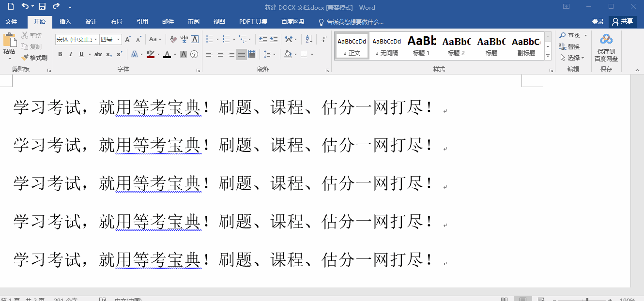Click the Save icon in quick access toolbar
This screenshot has width=644, height=301.
42,6
